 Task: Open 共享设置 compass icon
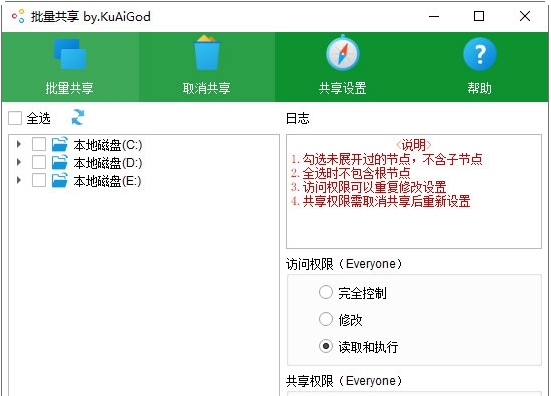(x=343, y=53)
